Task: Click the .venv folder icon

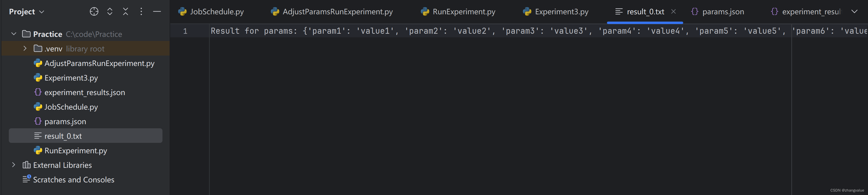Action: (38, 48)
